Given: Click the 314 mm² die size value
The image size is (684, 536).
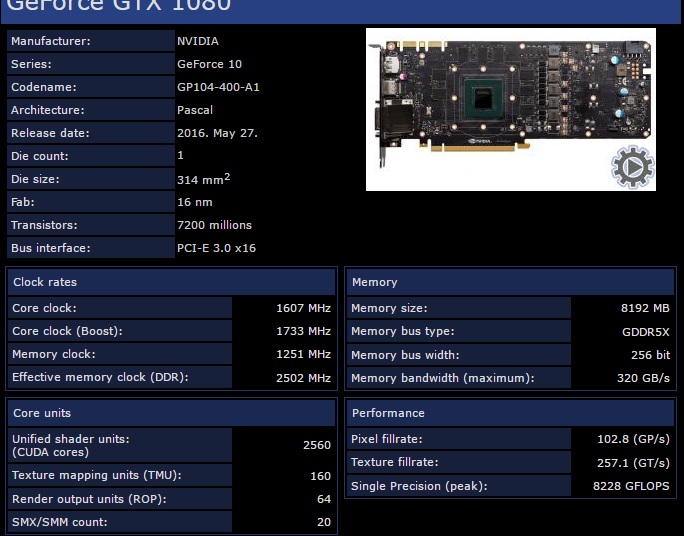Looking at the screenshot, I should coord(203,179).
